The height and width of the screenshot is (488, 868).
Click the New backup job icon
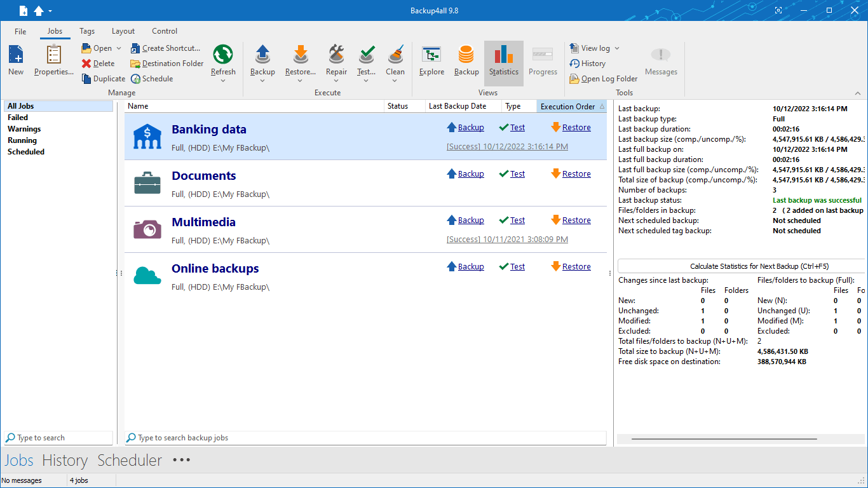click(x=16, y=55)
